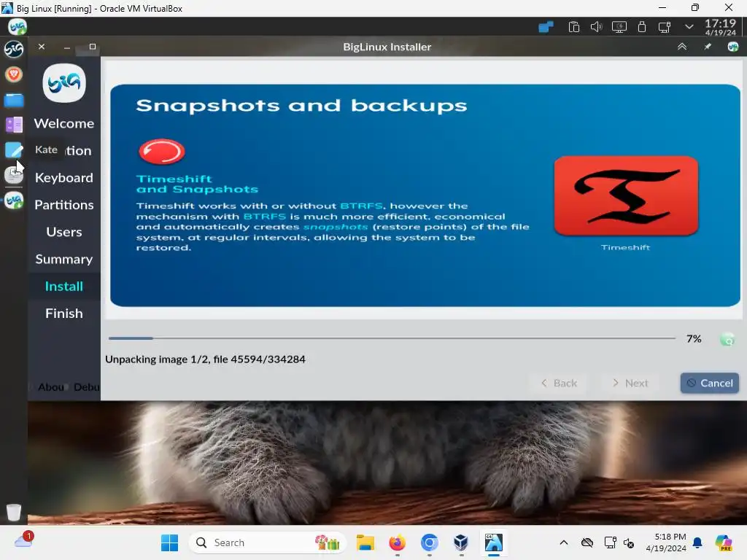Click the 'Unpacking image 1/2' status text
Viewport: 747px width, 560px height.
(x=205, y=359)
